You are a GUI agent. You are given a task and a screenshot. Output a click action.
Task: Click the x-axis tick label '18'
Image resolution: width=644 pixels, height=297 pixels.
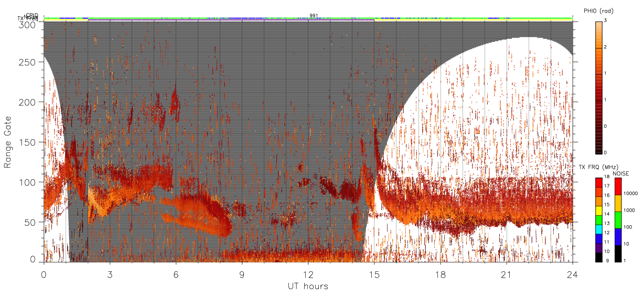(440, 274)
